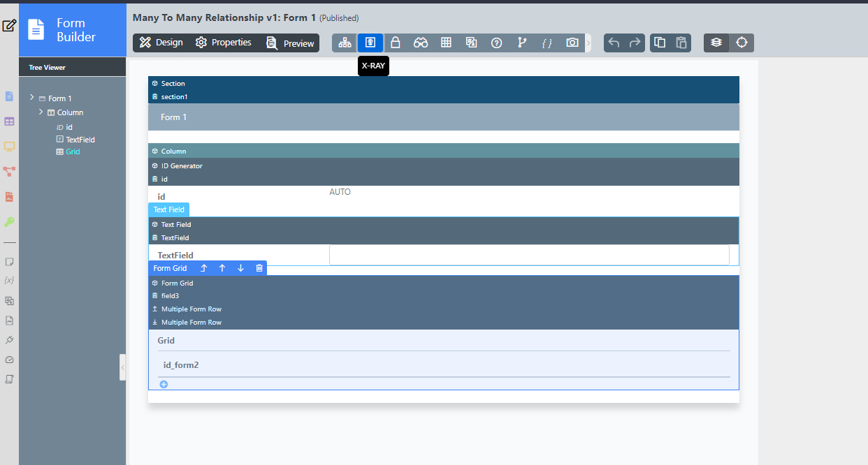Delete the Form Grid element

pos(259,268)
